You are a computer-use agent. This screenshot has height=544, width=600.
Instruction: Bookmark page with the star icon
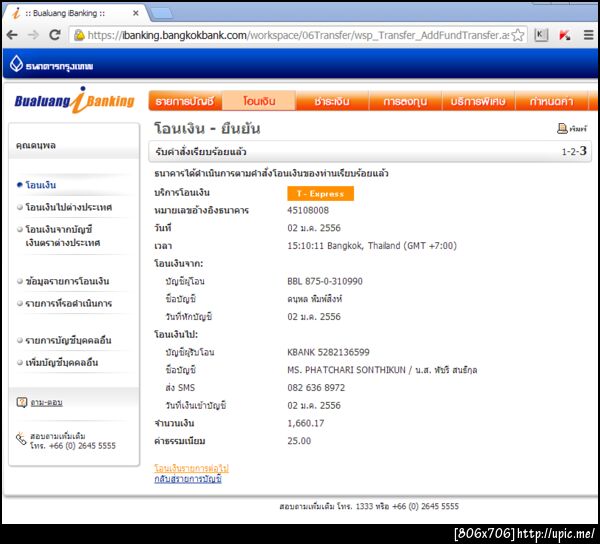point(518,35)
